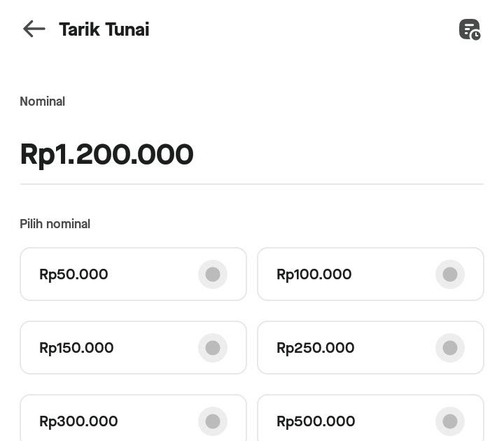Open the transaction history icon
Viewport: 504px width, 441px height.
(x=470, y=29)
